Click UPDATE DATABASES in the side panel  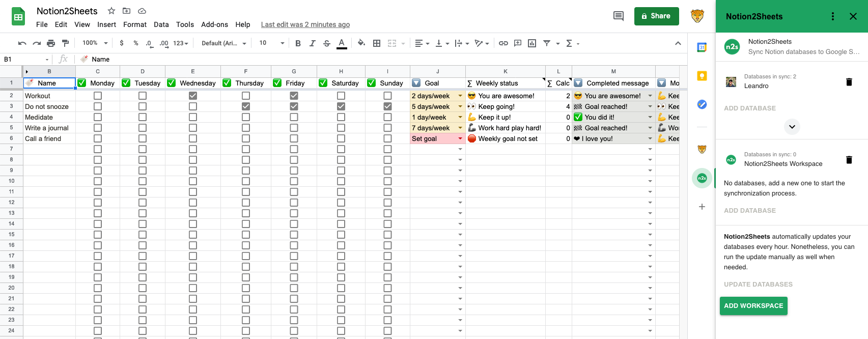[x=758, y=285]
